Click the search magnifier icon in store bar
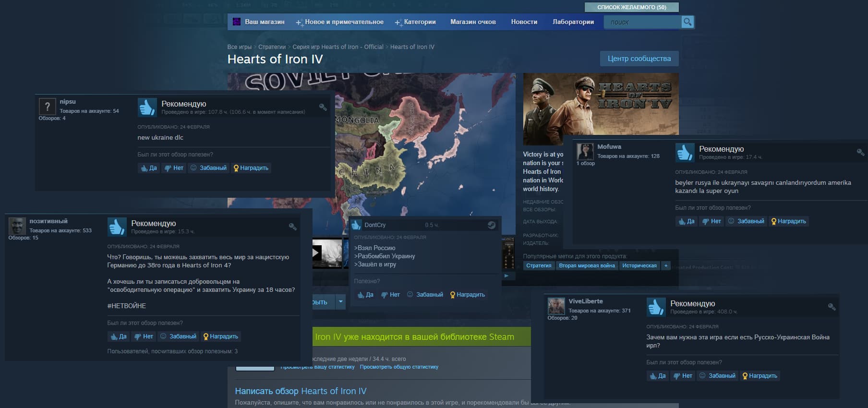The image size is (868, 408). coord(687,22)
